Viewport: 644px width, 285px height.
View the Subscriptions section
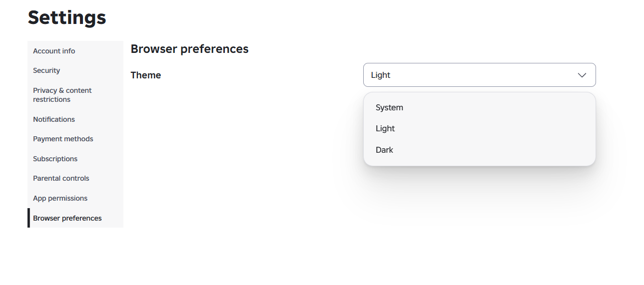pos(75,159)
